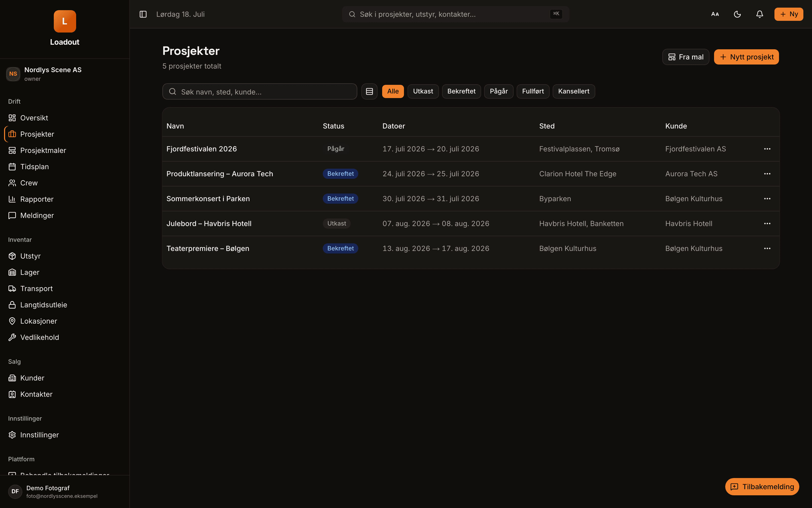Toggle the sidebar collapse icon
The height and width of the screenshot is (508, 812).
coord(143,14)
